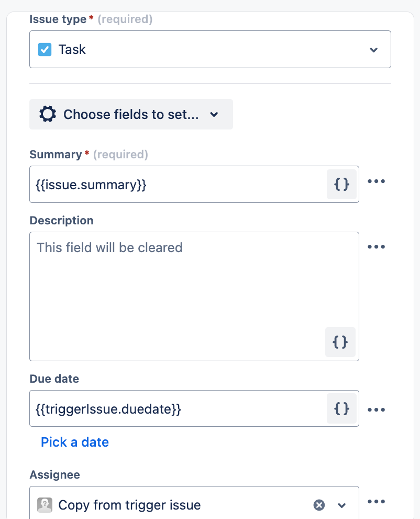
Task: Click the Pick a date link
Action: point(75,442)
